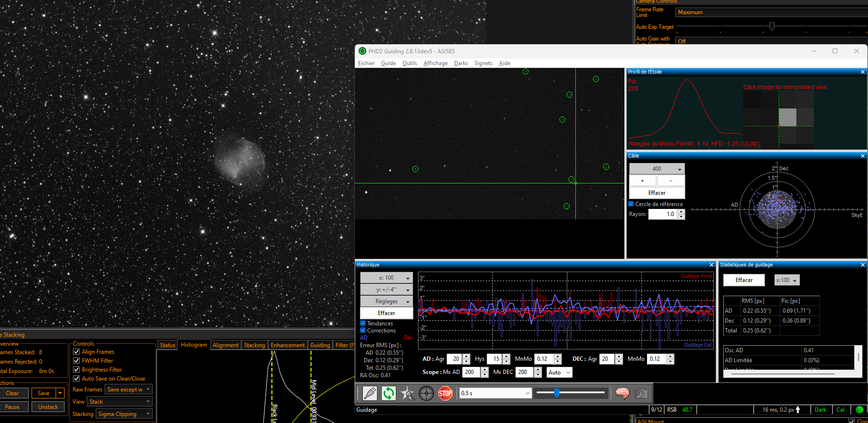
Task: Toggle the Tendances checkbox
Action: pos(363,323)
